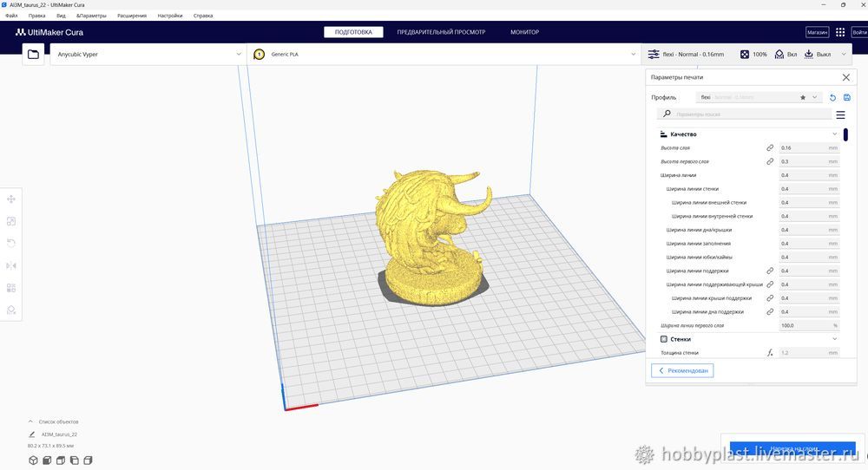The width and height of the screenshot is (868, 470).
Task: Click link icon for Ширина линии поддерживающей крыши
Action: point(770,284)
